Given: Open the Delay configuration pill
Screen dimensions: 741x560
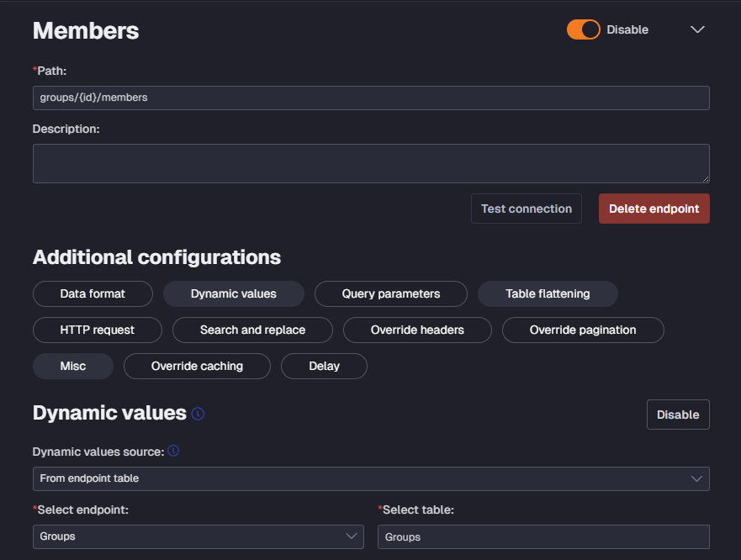Looking at the screenshot, I should (324, 367).
